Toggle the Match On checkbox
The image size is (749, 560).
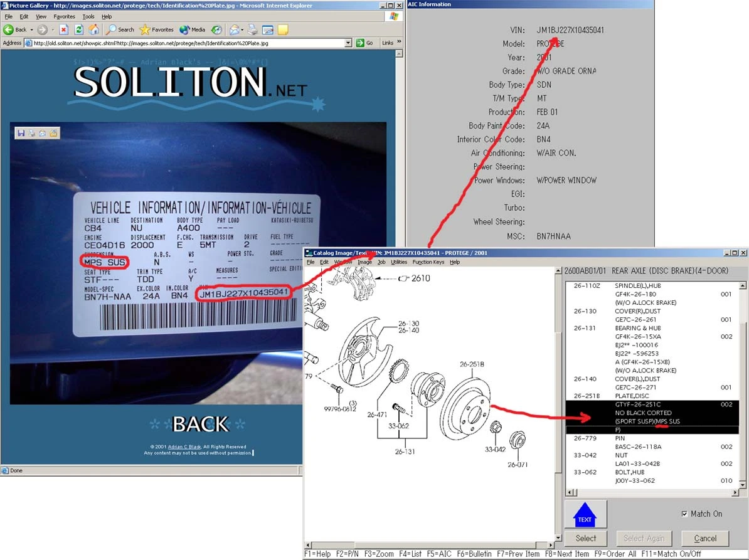[684, 514]
